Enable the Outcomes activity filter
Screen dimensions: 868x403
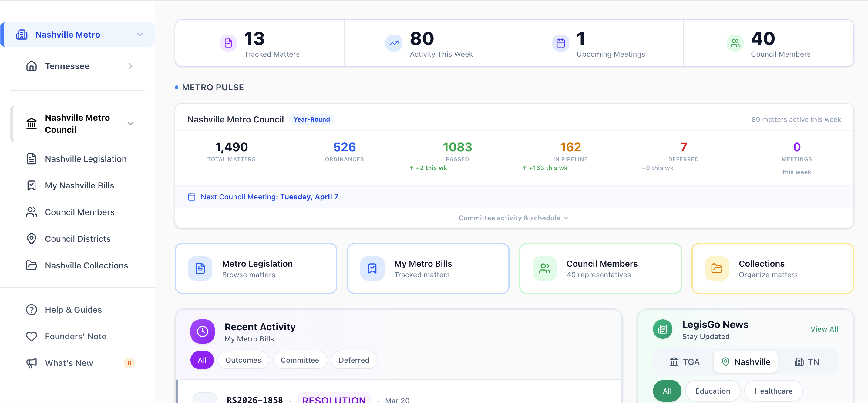coord(243,360)
